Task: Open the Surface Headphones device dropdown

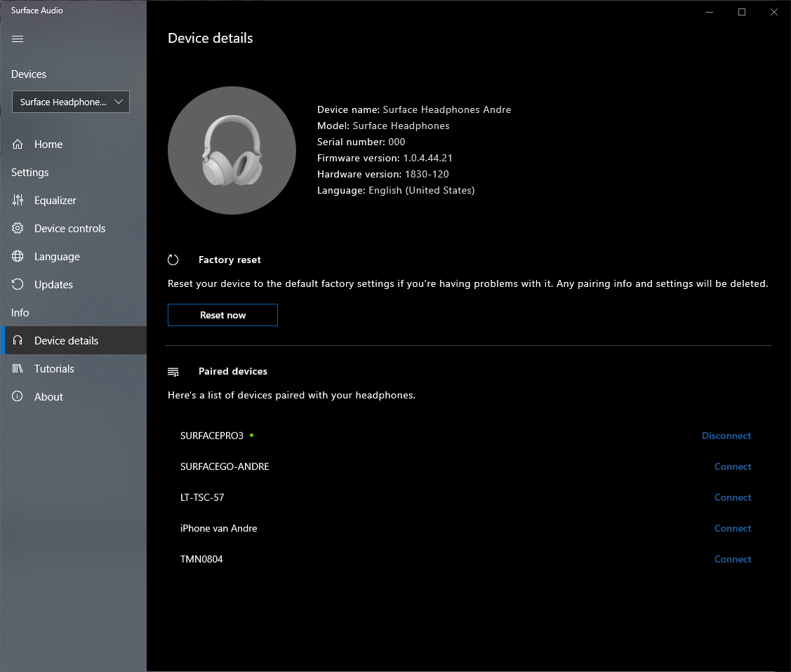Action: click(x=71, y=102)
